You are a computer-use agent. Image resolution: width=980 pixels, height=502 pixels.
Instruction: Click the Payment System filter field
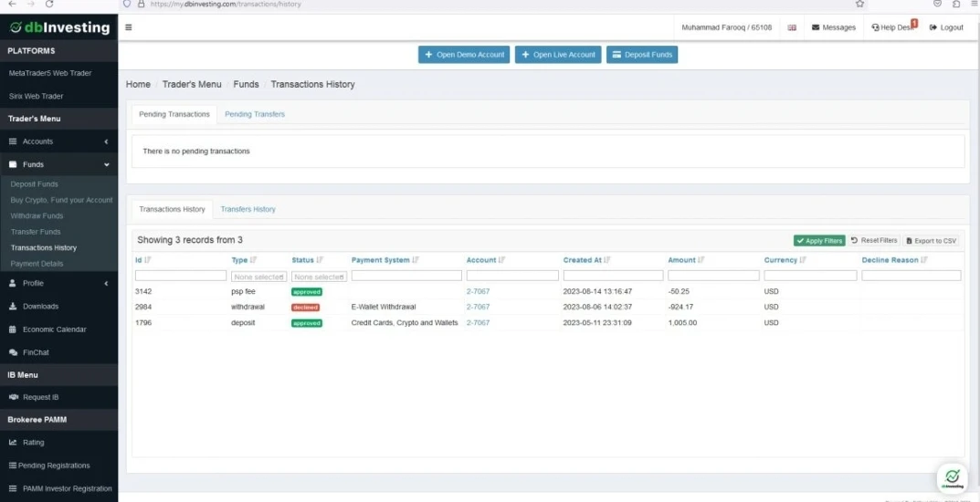406,276
